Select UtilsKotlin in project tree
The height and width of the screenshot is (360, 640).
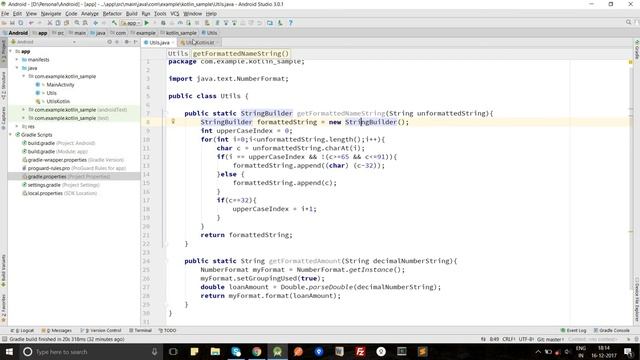click(x=58, y=101)
